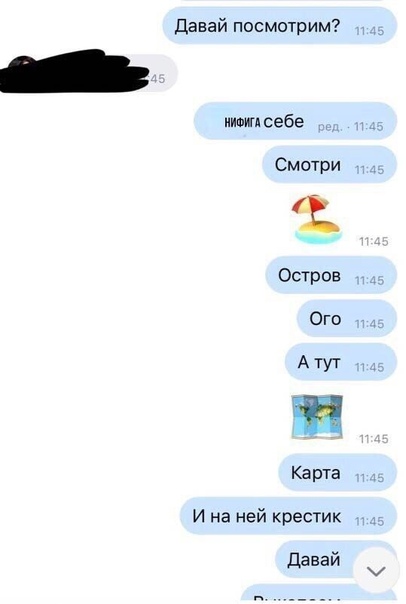Tap the 'А тут' message bubble
The height and width of the screenshot is (604, 406).
(x=341, y=362)
